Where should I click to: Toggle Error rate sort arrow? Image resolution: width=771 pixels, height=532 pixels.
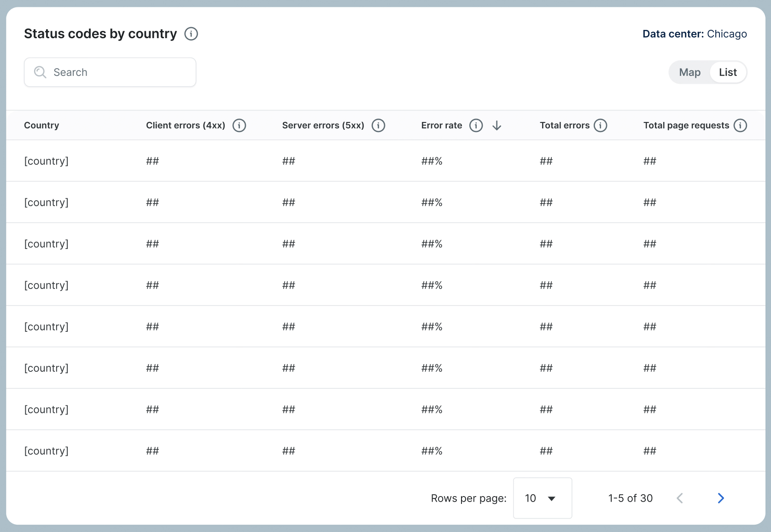496,126
